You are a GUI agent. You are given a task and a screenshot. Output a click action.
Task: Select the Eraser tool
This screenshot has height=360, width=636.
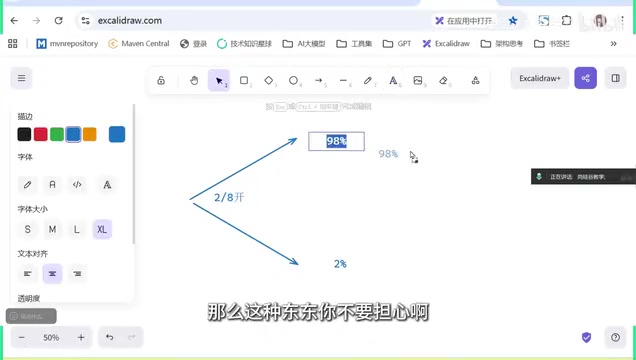(x=443, y=80)
